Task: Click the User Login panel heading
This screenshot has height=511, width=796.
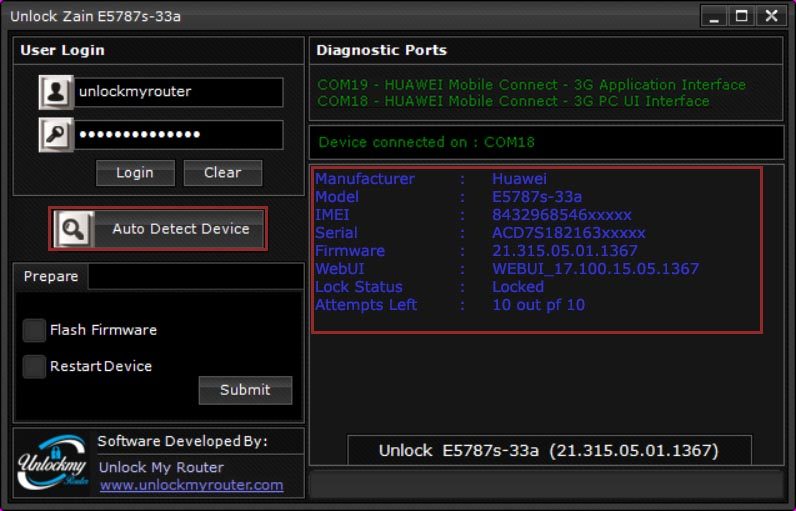Action: 62,50
